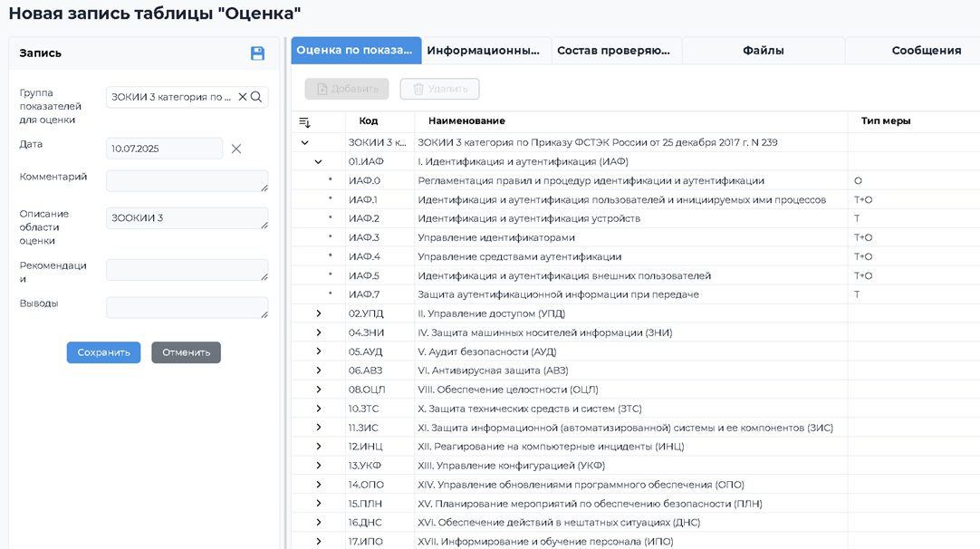Click text XVII. Информирование и обучение персонала
The image size is (980, 549).
point(545,542)
